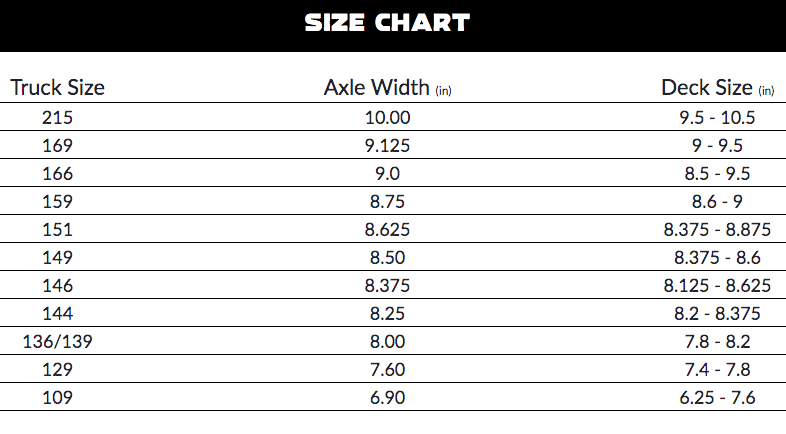The height and width of the screenshot is (434, 786).
Task: Select axle width 9.125
Action: [387, 145]
